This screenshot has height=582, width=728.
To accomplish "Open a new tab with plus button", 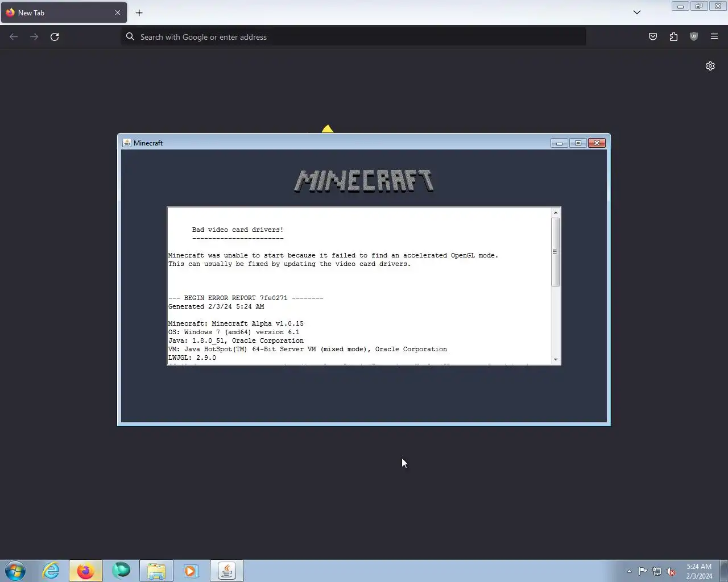I will [139, 13].
